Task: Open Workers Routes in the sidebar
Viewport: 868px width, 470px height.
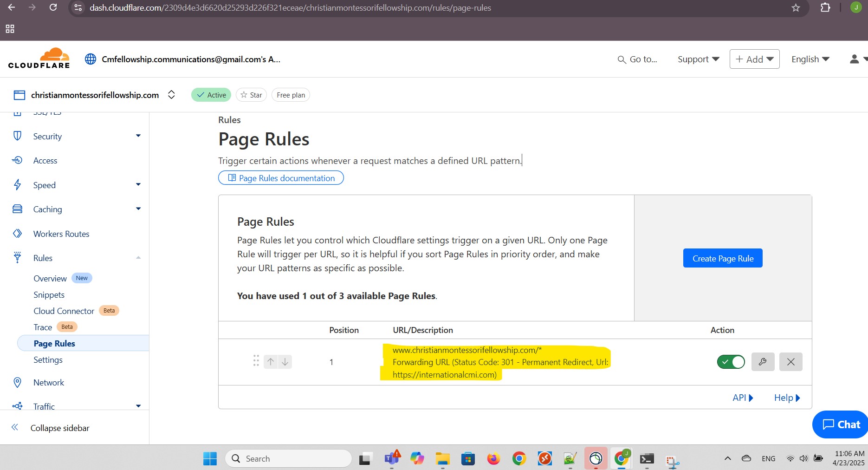Action: [61, 234]
